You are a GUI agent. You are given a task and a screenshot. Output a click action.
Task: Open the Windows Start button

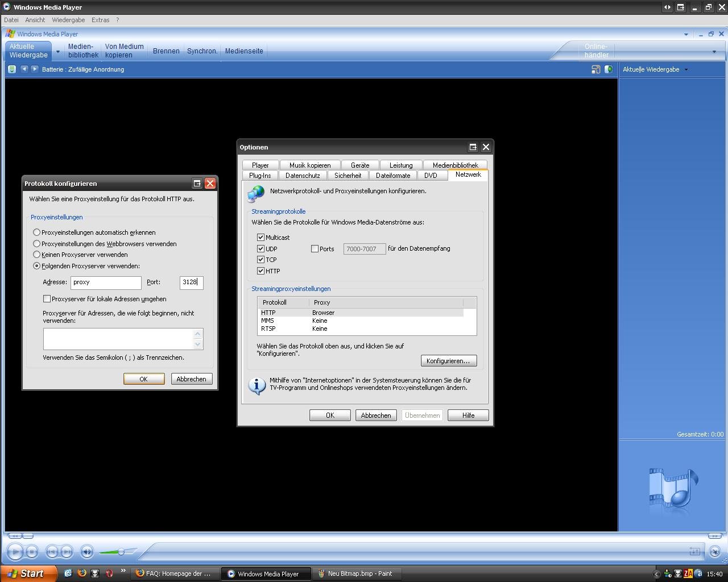[28, 573]
